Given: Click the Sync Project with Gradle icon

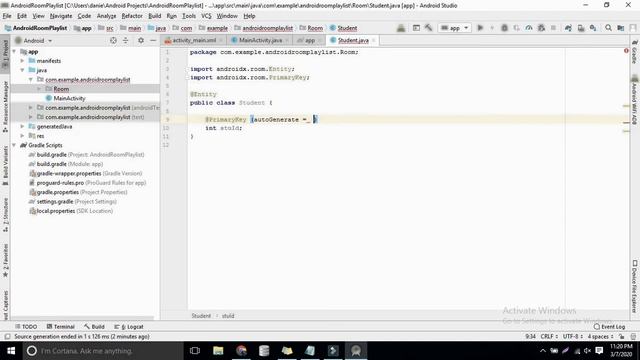Looking at the screenshot, I should [568, 28].
